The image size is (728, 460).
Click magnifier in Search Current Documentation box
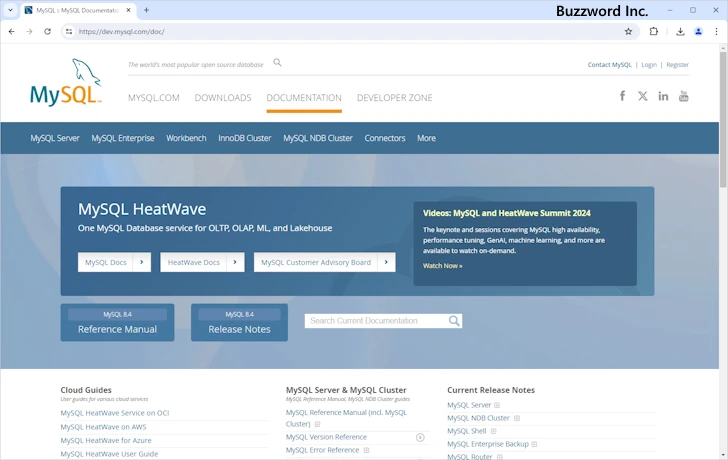(455, 321)
